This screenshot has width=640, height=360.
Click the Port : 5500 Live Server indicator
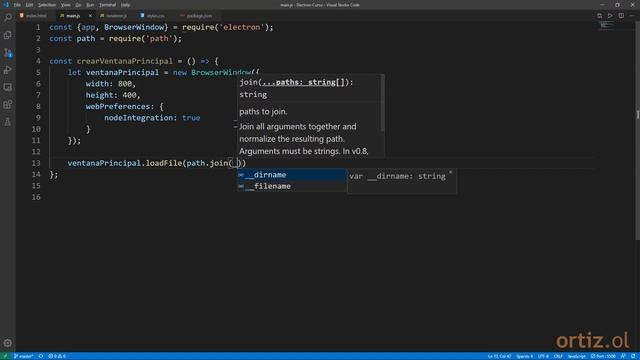[603, 356]
